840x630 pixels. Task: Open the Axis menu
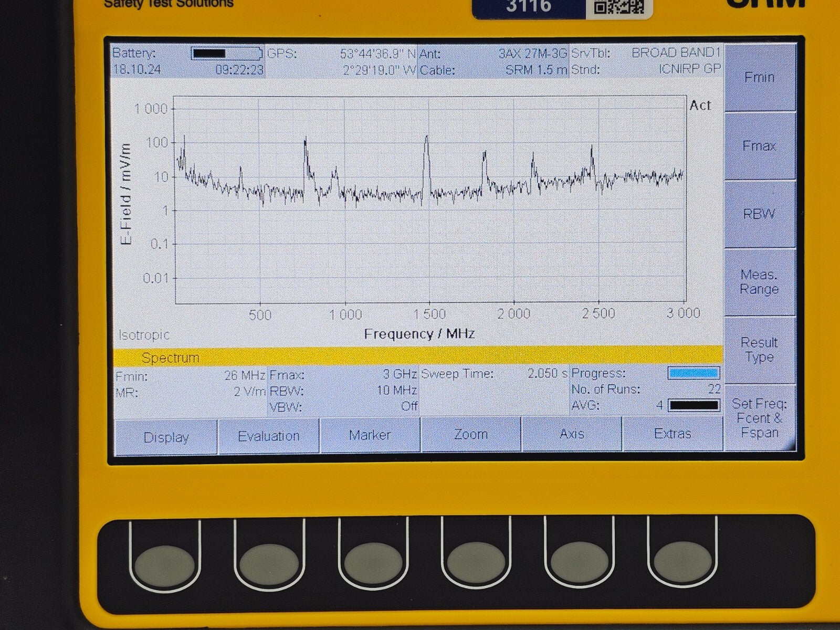pos(572,434)
